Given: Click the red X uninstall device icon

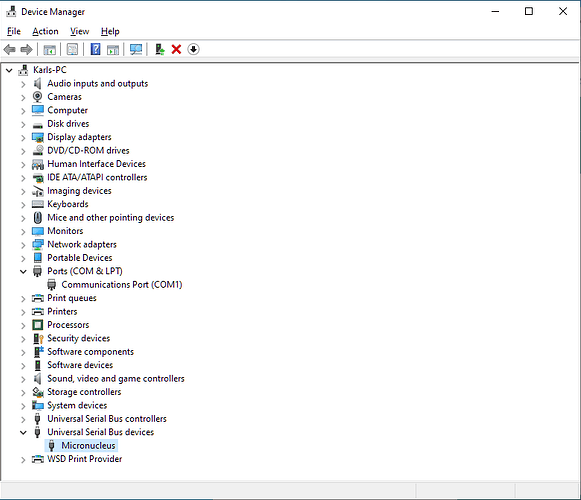Looking at the screenshot, I should (x=176, y=49).
